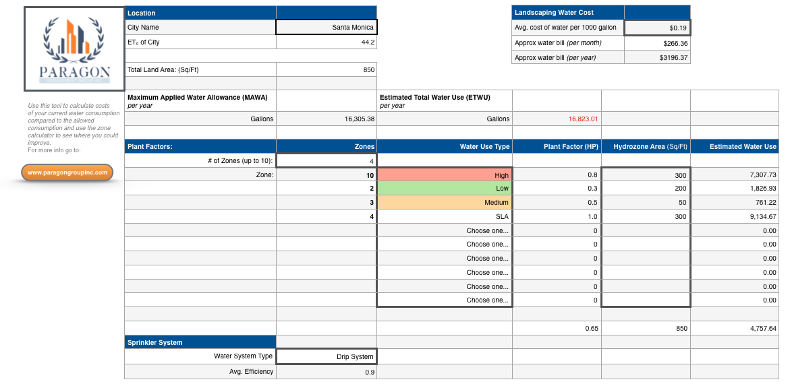Edit the number of zones input cell
This screenshot has height=388, width=790.
click(326, 161)
